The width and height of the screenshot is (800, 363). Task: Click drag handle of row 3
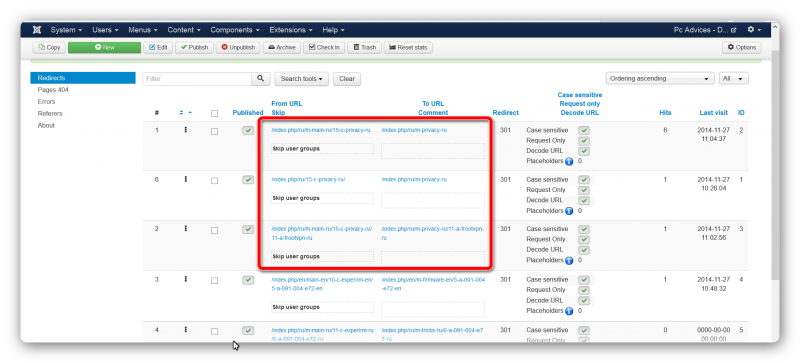click(x=186, y=279)
